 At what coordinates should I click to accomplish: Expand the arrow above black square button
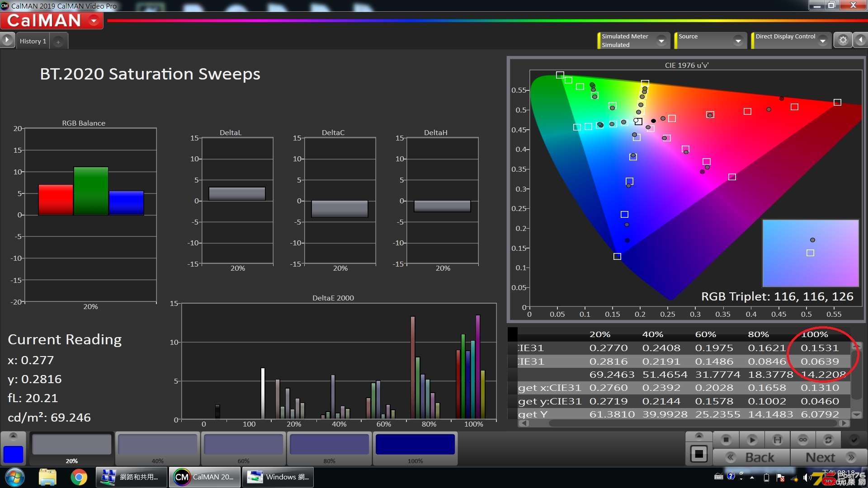(699, 436)
